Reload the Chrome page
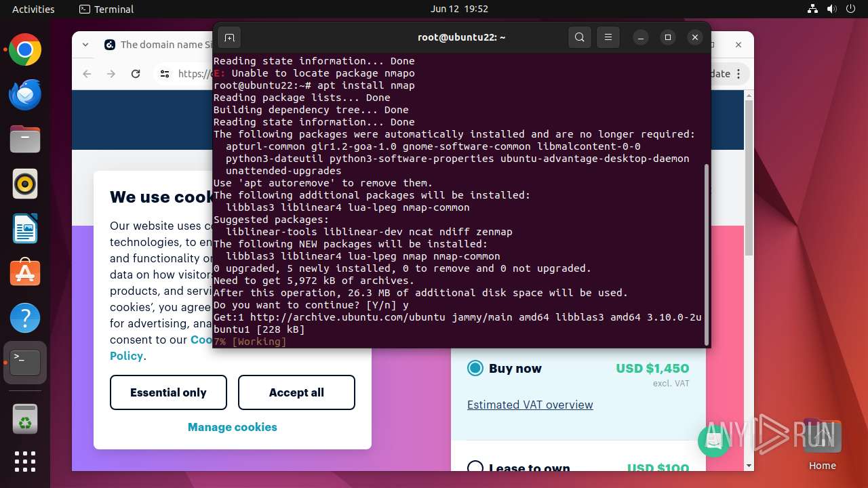The height and width of the screenshot is (488, 868). click(136, 74)
